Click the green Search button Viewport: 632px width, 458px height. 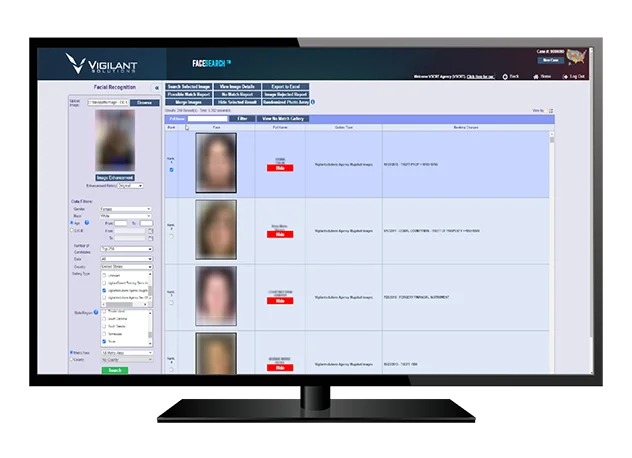pos(114,369)
